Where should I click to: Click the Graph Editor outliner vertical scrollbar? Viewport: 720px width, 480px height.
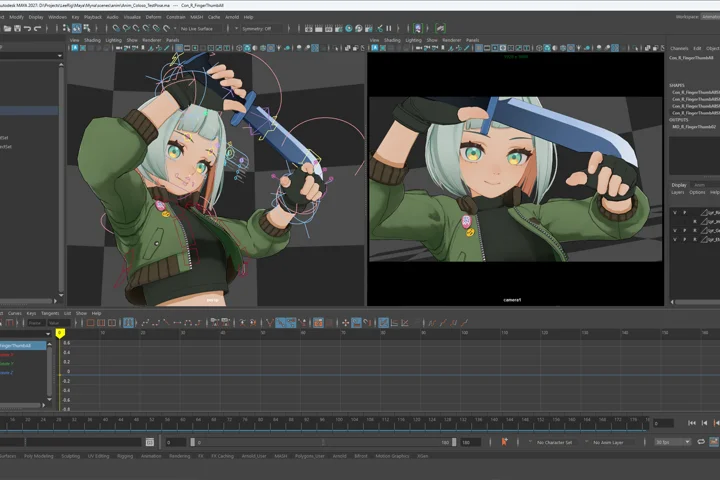click(x=49, y=370)
